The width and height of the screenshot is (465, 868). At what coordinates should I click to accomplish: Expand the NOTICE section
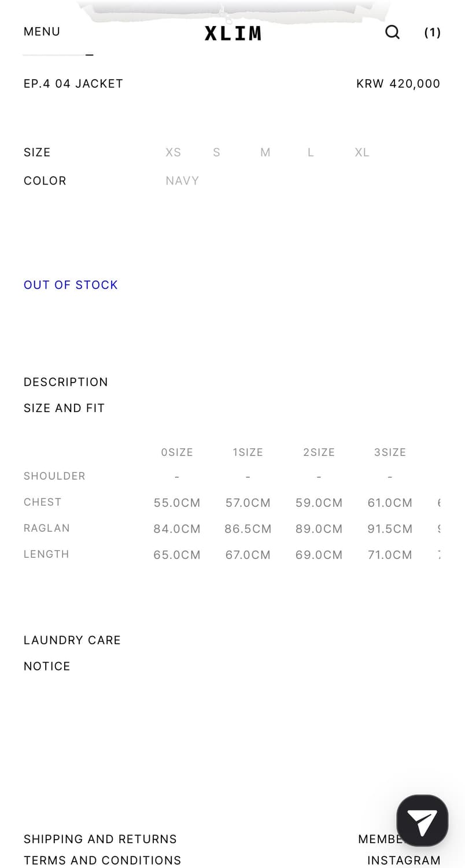pyautogui.click(x=47, y=666)
